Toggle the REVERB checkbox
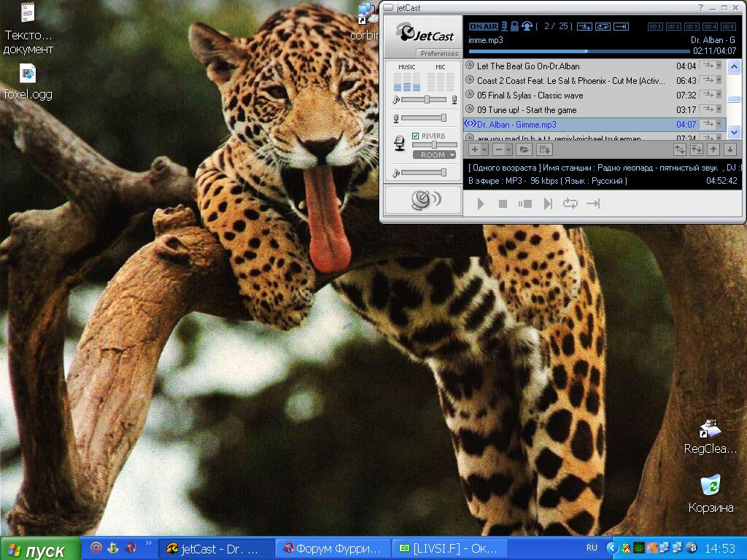The width and height of the screenshot is (747, 560). pos(415,136)
